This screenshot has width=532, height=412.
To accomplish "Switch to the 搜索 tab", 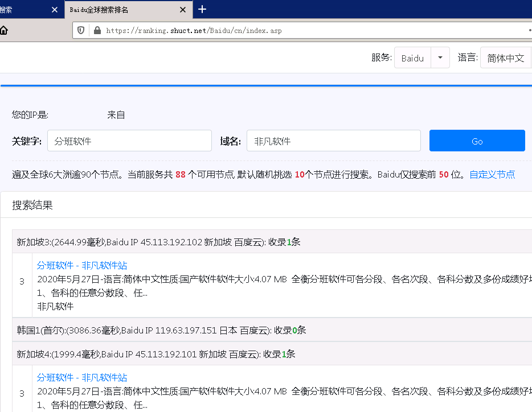I will pos(26,10).
